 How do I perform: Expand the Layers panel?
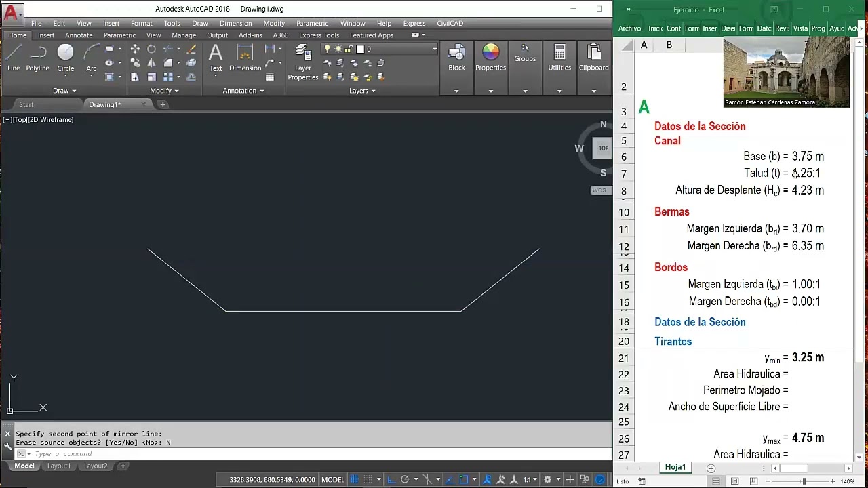[362, 90]
